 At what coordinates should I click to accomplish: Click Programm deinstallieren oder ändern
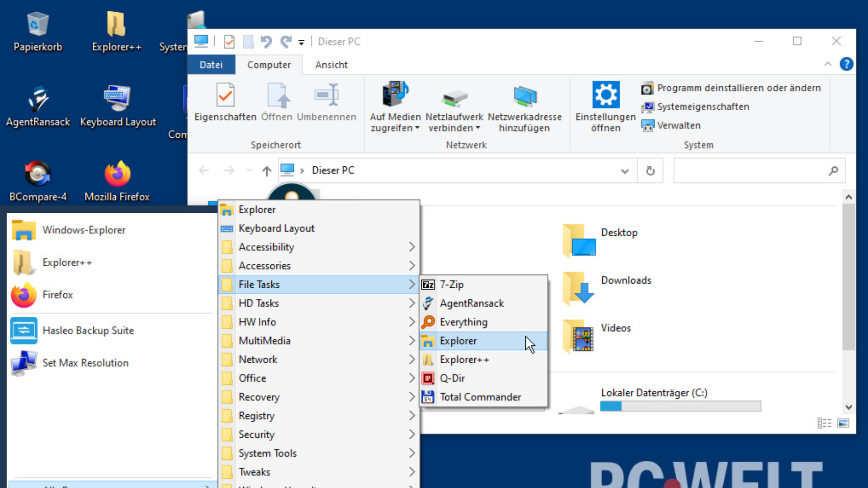738,88
